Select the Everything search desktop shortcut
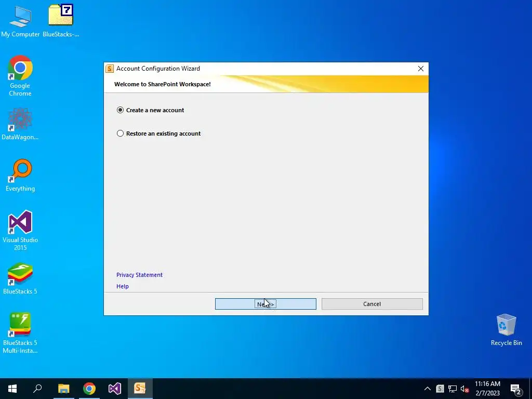 pyautogui.click(x=20, y=176)
